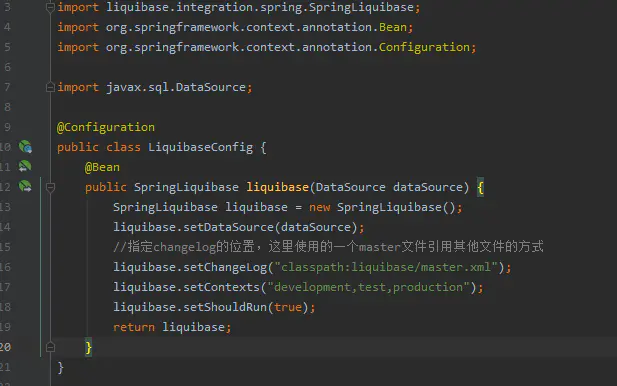Click highlighted closing brace of the method
Viewport: 617px width, 386px height.
pyautogui.click(x=89, y=347)
